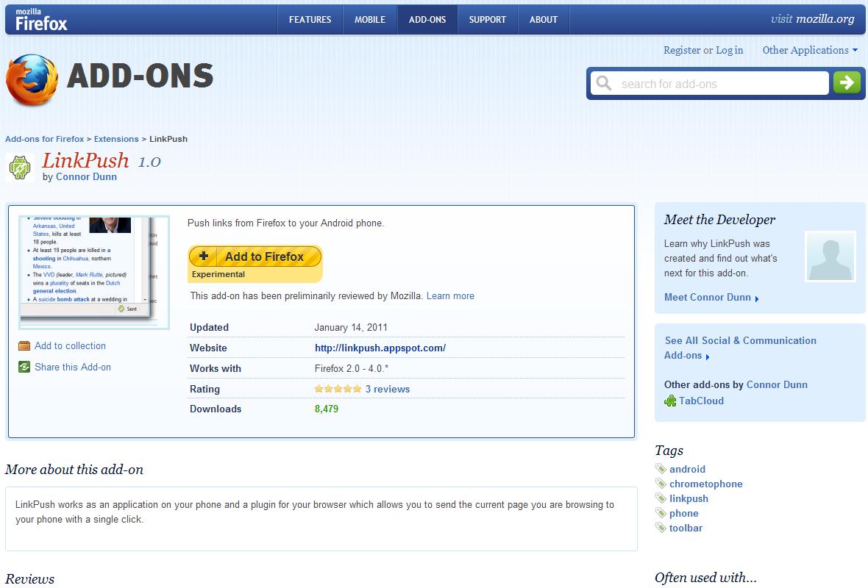Viewport: 868px width, 588px height.
Task: Click the Share this Add-on green icon
Action: click(24, 367)
